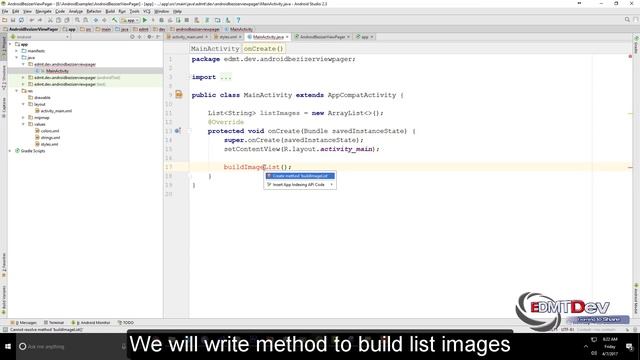The width and height of the screenshot is (640, 360).
Task: Click the Help question mark icon
Action: click(238, 20)
